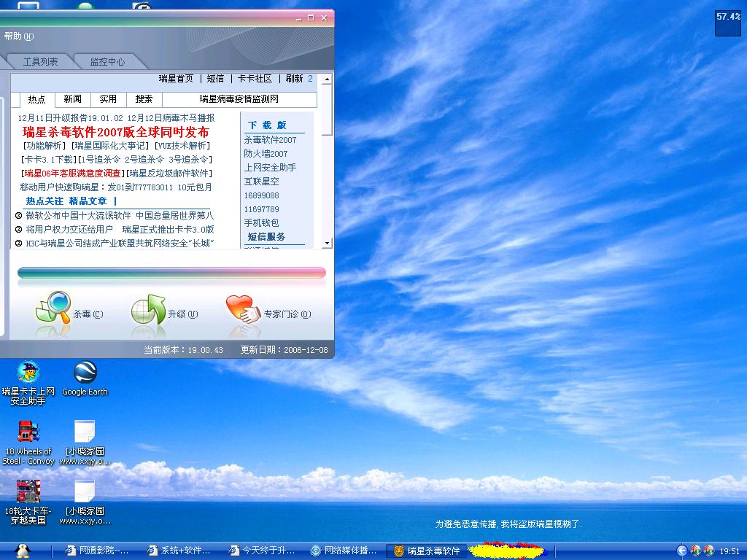Screen dimensions: 747x560
Task: Open the 功能解析 link
Action: point(44,146)
